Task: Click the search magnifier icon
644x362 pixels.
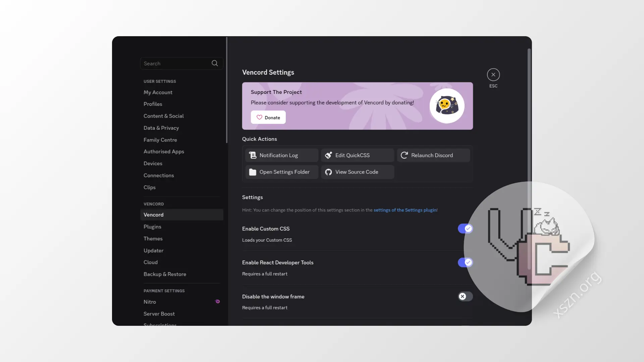Action: point(215,63)
